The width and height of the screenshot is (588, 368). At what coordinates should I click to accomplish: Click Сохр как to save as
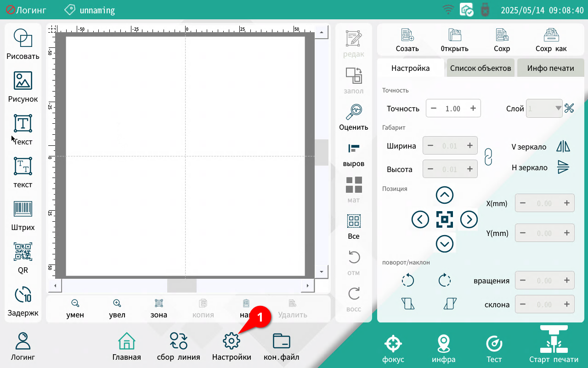coord(551,40)
